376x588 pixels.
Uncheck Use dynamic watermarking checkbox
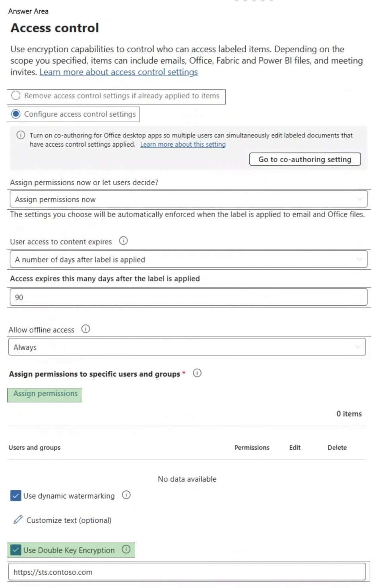point(16,496)
